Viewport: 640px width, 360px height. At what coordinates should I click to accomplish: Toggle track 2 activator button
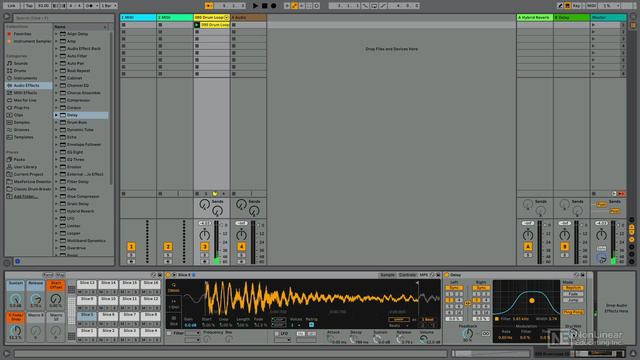pyautogui.click(x=168, y=247)
